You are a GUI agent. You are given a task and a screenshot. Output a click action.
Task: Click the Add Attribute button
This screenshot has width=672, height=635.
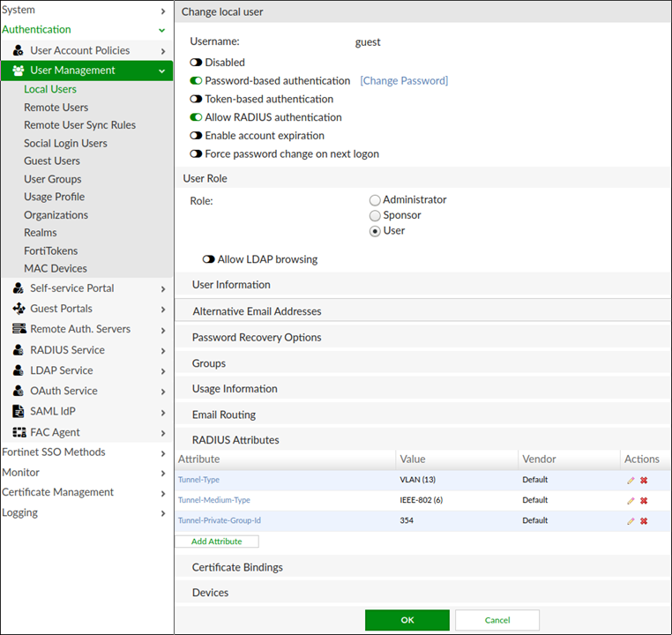(x=216, y=542)
